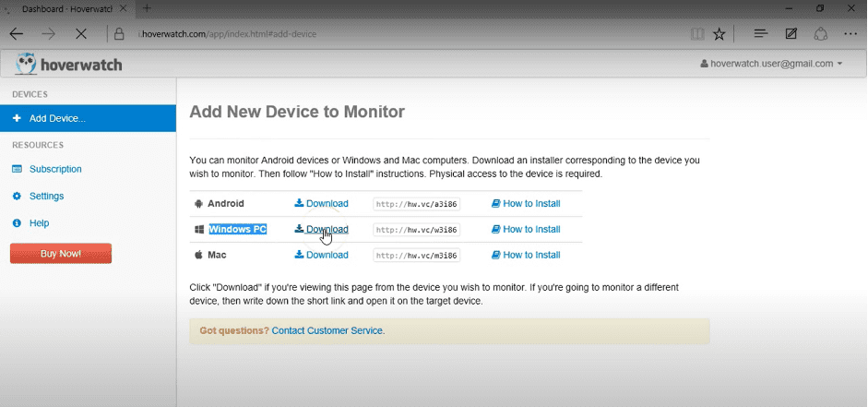Open the web note pencil icon
This screenshot has height=407, width=868.
pyautogui.click(x=791, y=34)
